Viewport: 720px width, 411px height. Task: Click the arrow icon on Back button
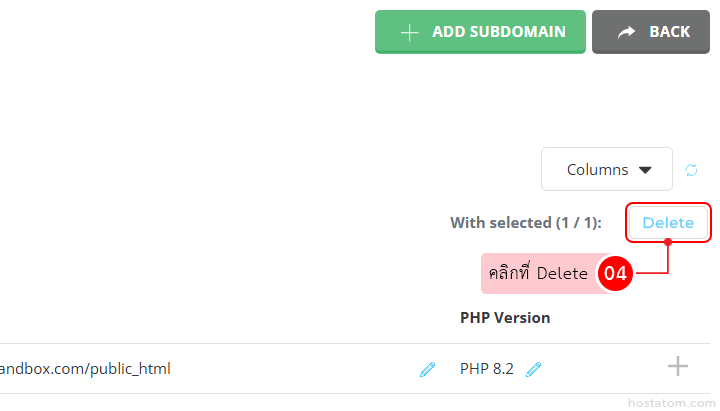[x=627, y=32]
